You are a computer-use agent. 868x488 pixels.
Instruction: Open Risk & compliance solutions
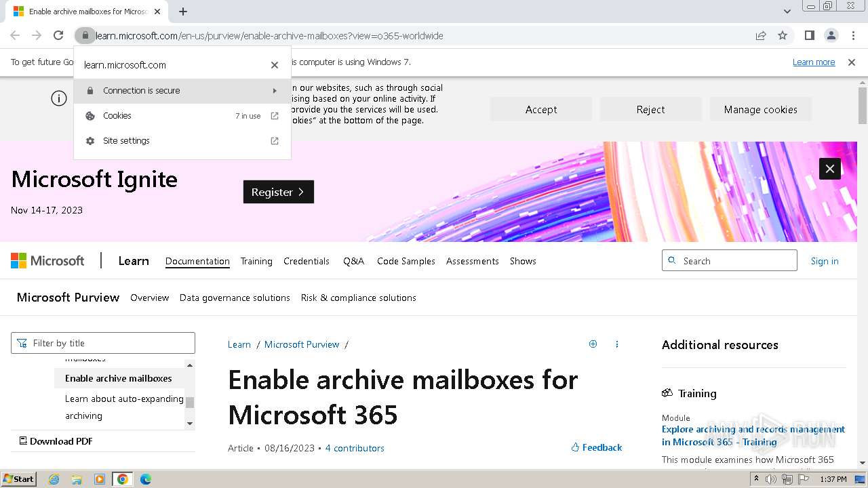pos(359,298)
